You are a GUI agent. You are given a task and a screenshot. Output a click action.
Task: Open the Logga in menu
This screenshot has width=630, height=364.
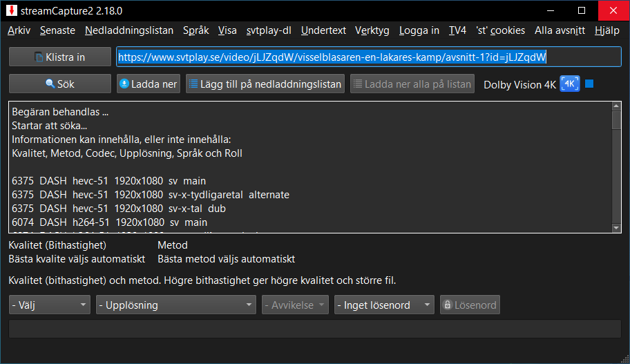pyautogui.click(x=419, y=30)
